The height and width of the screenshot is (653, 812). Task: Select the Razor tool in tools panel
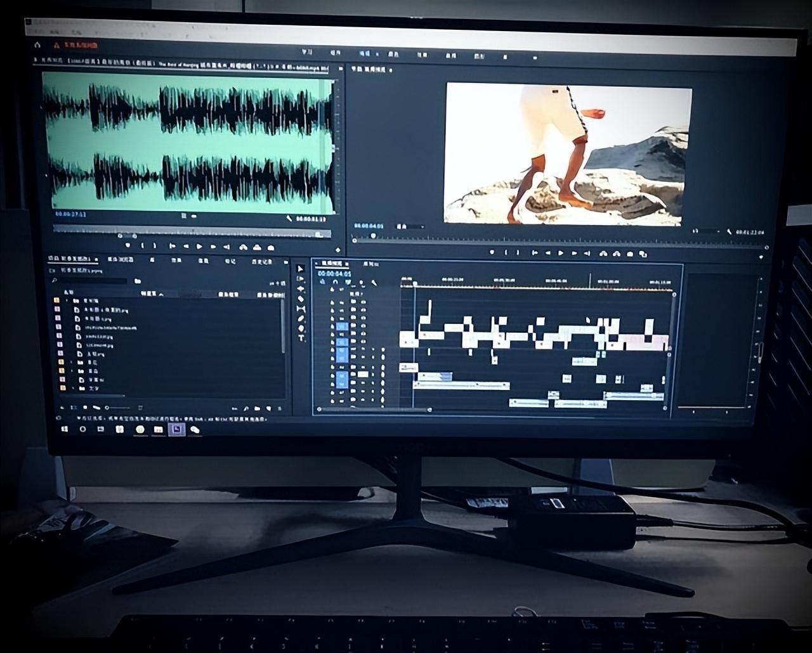point(301,299)
